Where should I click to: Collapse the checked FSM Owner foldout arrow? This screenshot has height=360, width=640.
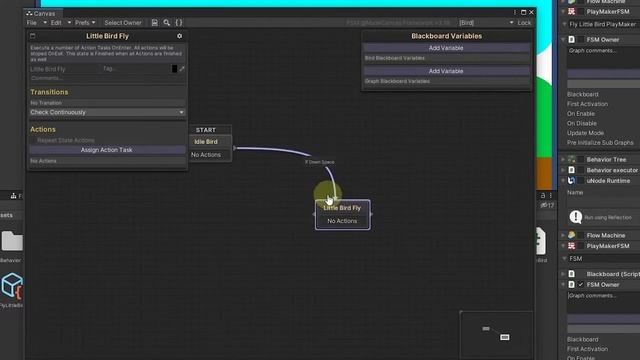563,284
